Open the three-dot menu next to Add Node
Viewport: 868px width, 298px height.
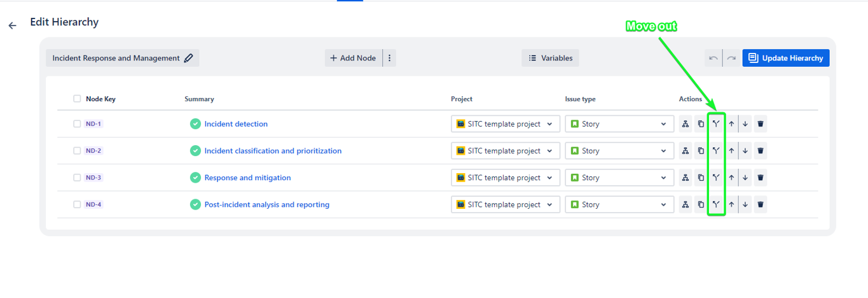click(390, 58)
